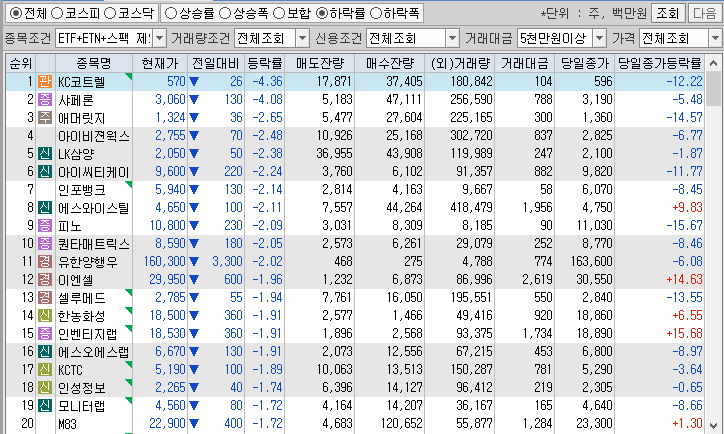Click the 주 badge beside 애머릿지
This screenshot has height=434, width=724.
[x=45, y=118]
